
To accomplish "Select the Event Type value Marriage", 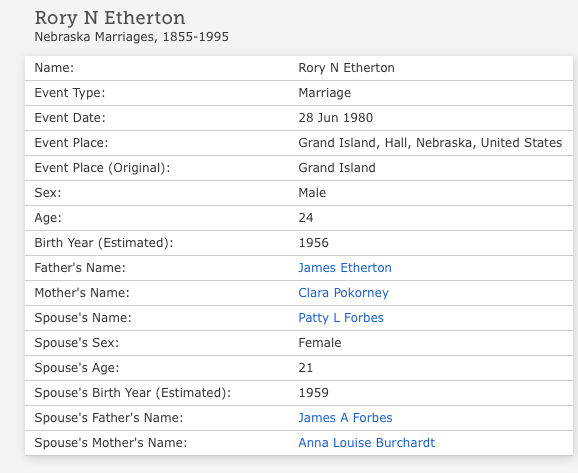I will pyautogui.click(x=324, y=93).
